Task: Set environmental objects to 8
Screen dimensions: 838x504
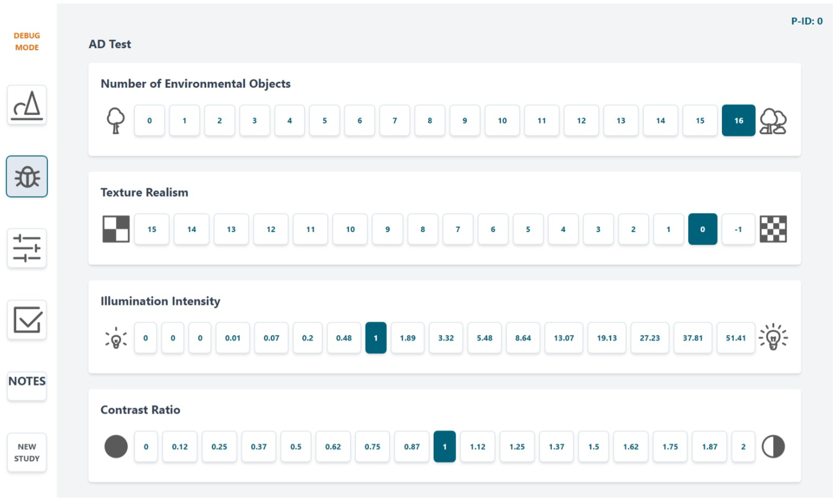Action: coord(430,121)
